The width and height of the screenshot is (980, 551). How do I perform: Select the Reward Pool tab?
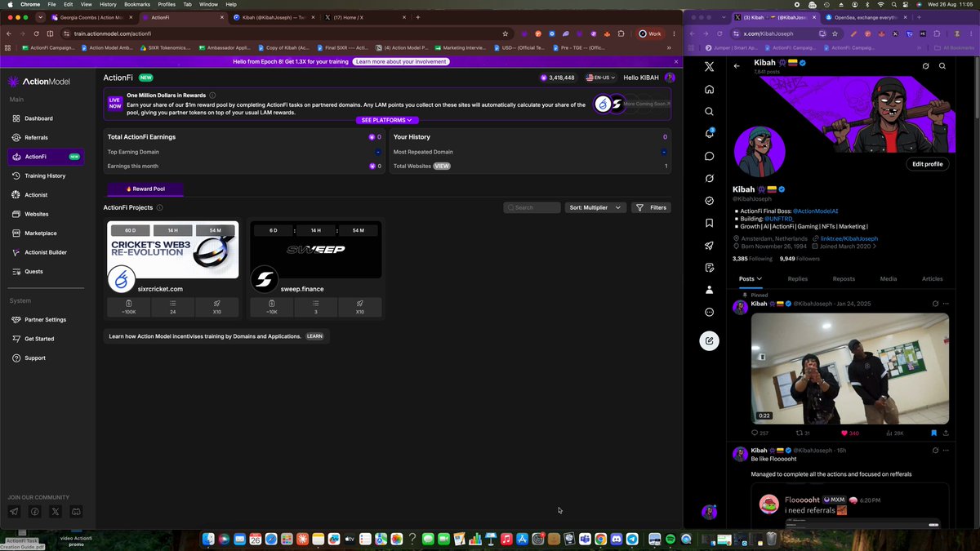pos(145,189)
